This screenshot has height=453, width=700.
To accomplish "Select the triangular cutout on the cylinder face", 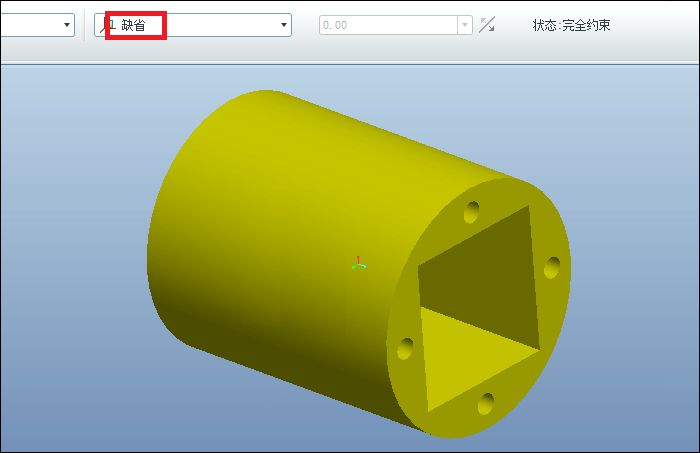I will point(479,308).
